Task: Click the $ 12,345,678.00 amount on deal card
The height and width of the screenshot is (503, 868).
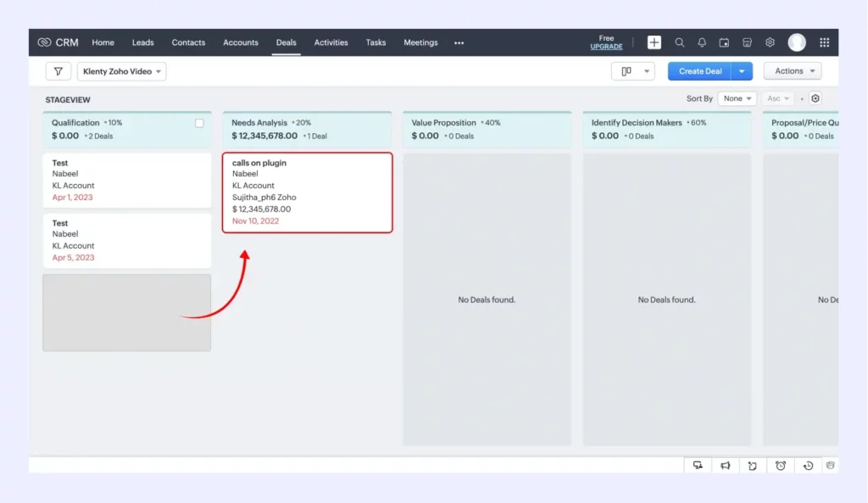Action: 261,210
